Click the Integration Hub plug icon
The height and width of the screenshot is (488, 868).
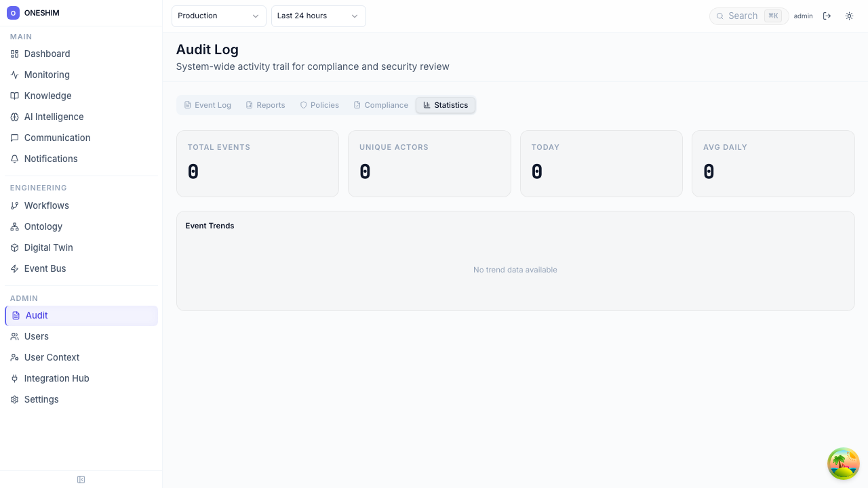tap(14, 378)
